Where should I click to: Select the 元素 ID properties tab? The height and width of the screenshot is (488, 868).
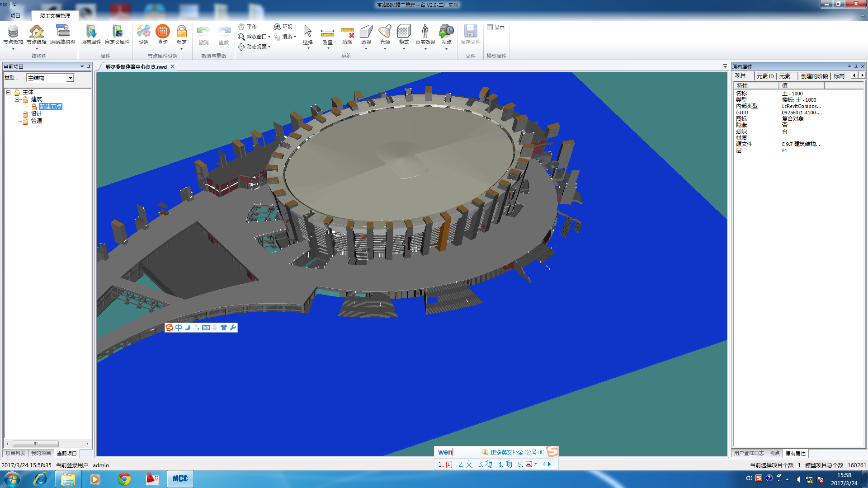click(765, 76)
